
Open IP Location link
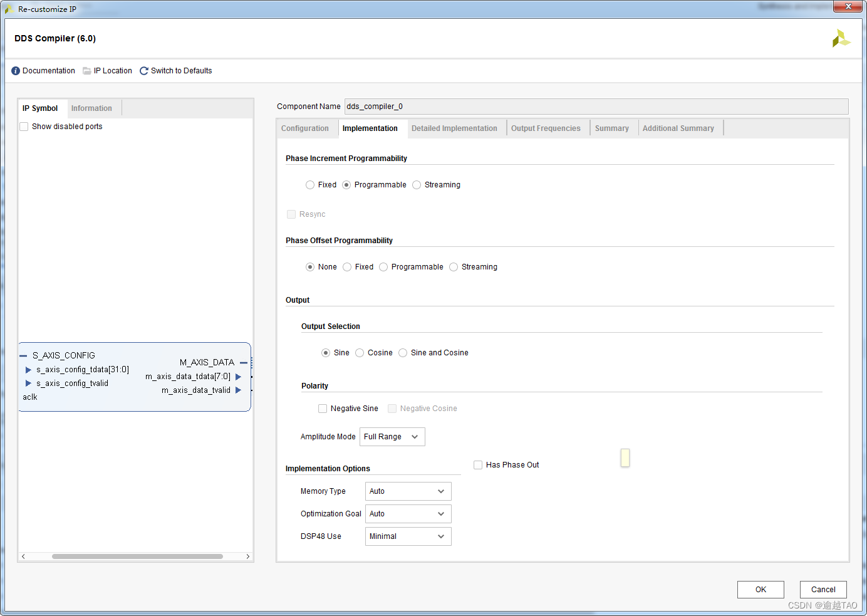[x=113, y=71]
